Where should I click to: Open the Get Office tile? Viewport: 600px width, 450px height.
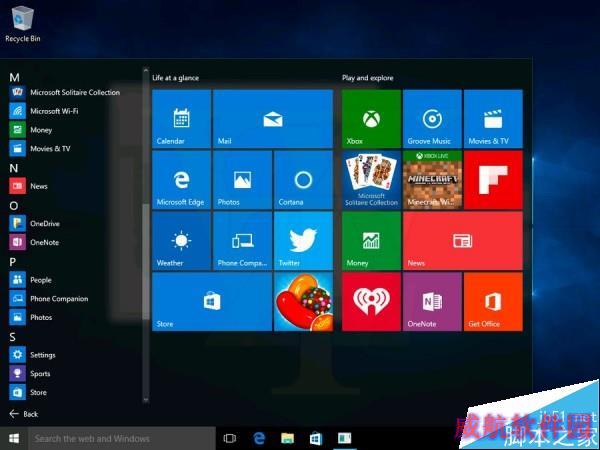(x=493, y=302)
